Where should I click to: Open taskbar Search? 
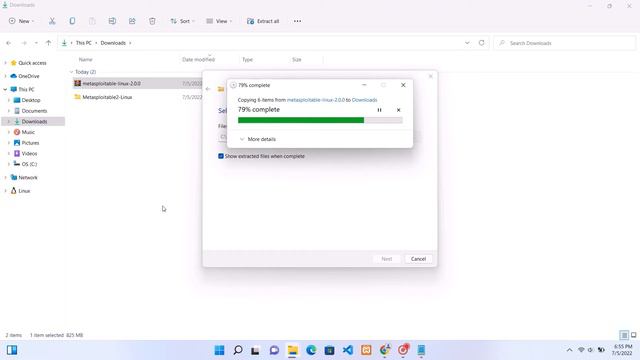tap(238, 350)
